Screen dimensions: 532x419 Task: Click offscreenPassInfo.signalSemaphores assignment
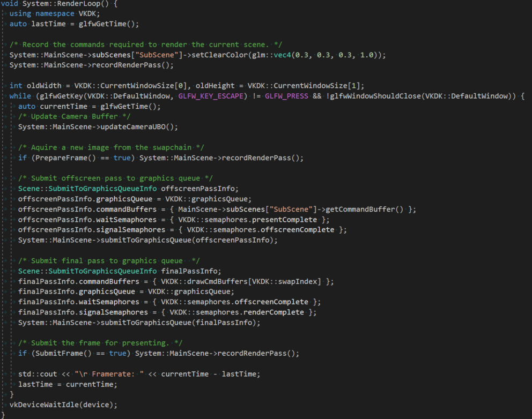tap(182, 230)
